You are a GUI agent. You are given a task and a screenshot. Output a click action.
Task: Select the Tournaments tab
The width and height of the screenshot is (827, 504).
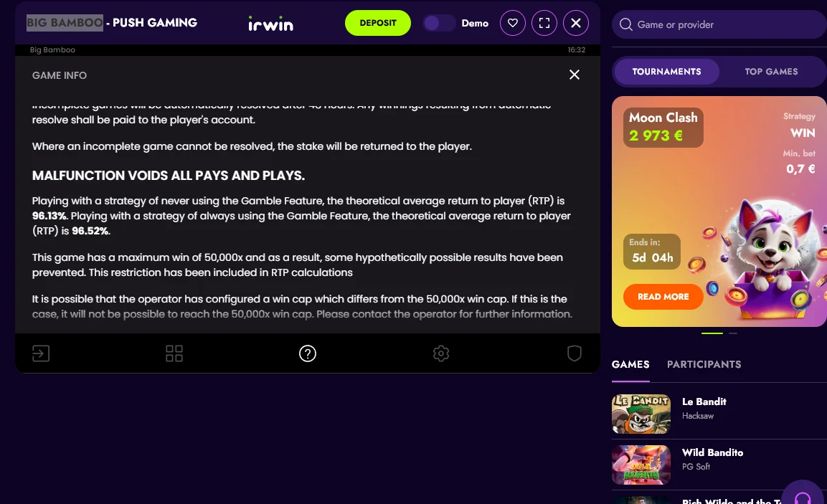tap(666, 72)
